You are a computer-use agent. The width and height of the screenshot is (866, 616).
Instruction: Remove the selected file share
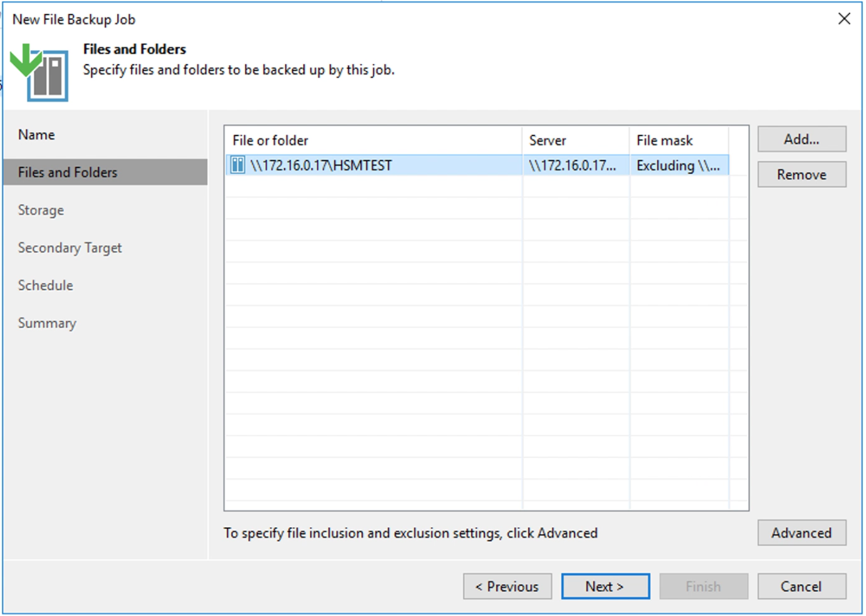[x=801, y=175]
